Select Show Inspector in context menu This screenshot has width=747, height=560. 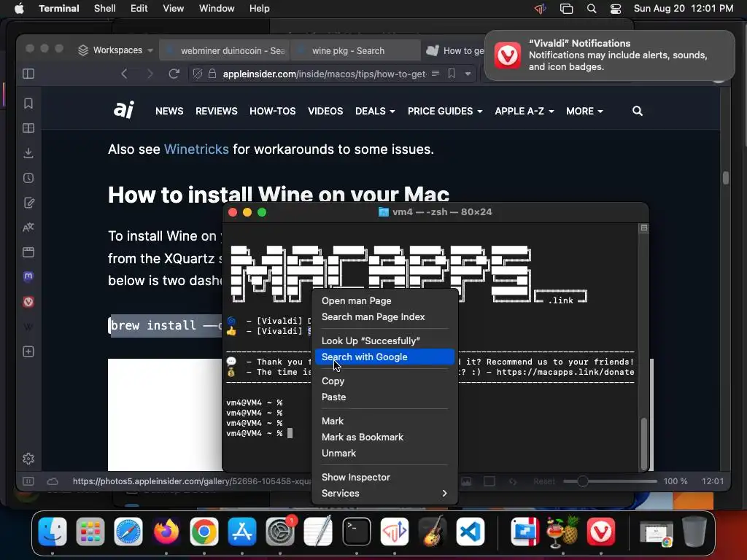click(x=384, y=477)
